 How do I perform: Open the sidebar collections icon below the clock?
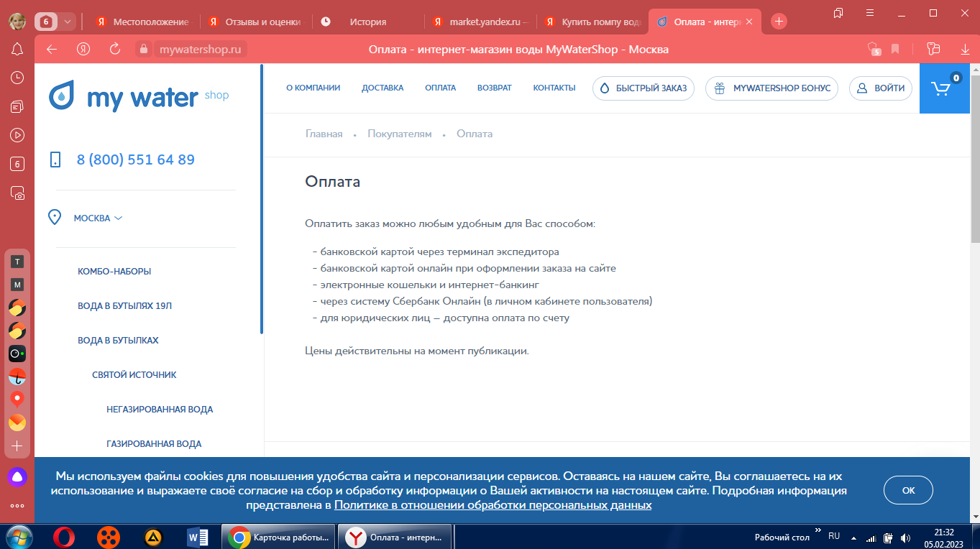tap(17, 106)
